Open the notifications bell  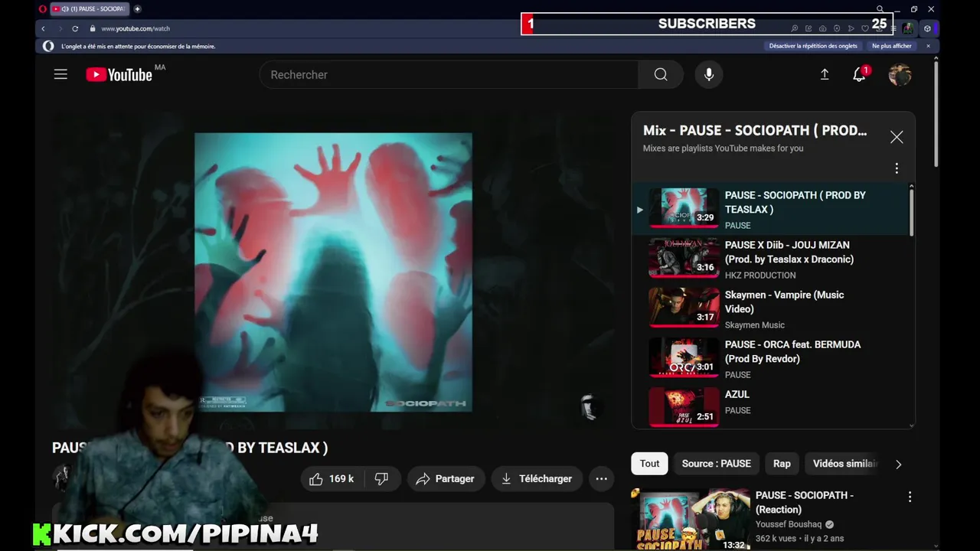click(860, 74)
